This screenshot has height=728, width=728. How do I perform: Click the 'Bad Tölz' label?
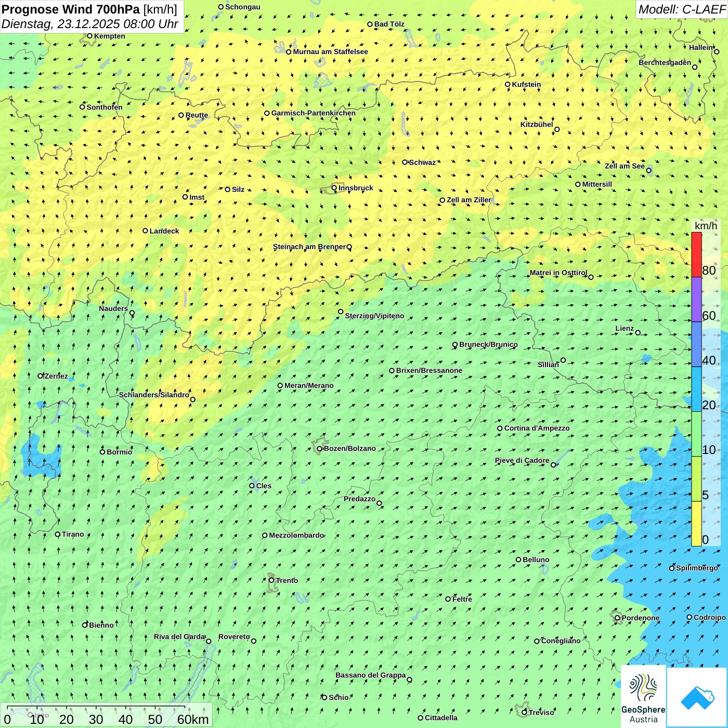[x=389, y=24]
